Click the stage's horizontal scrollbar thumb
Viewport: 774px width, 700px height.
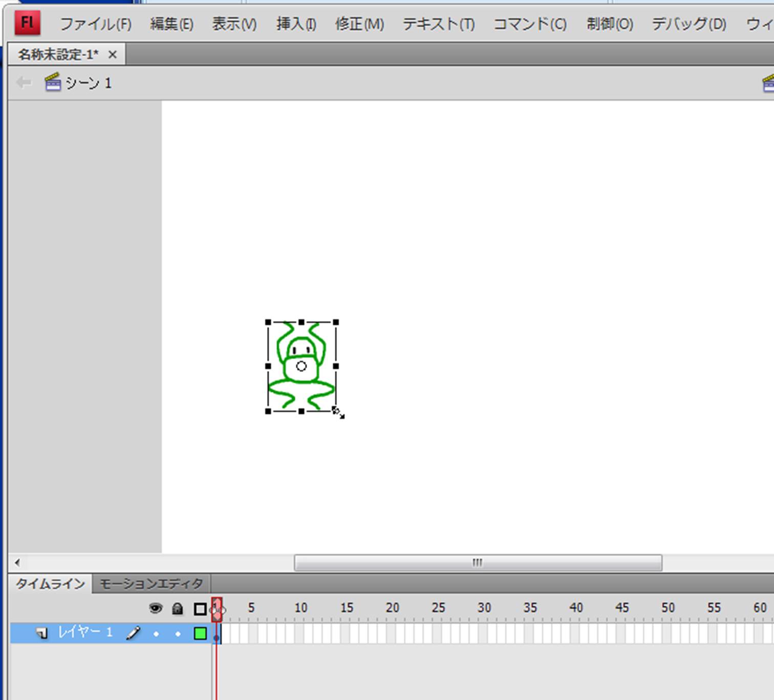[x=478, y=563]
